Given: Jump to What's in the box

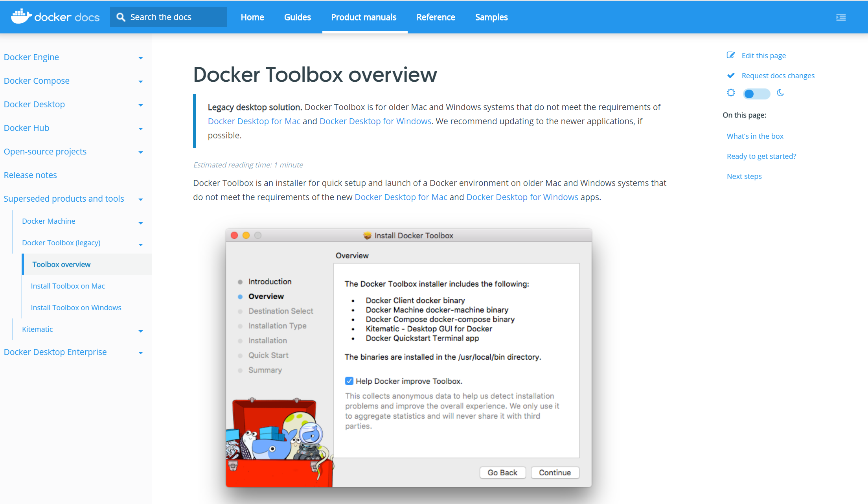Looking at the screenshot, I should 755,136.
